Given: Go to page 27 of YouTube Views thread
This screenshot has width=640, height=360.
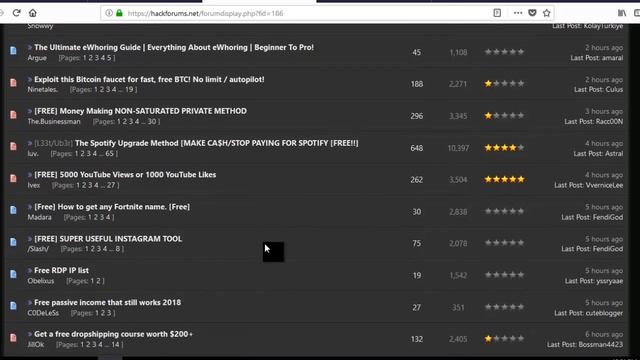Looking at the screenshot, I should point(111,185).
